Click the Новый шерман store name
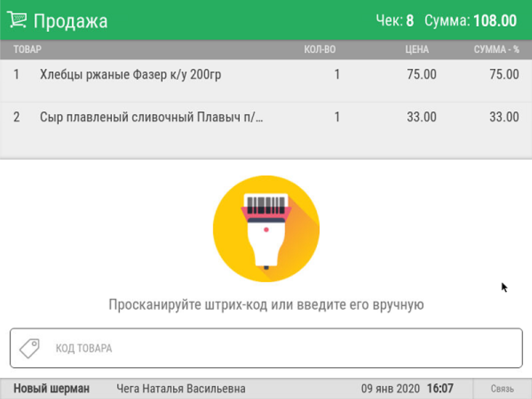532x399 pixels. pyautogui.click(x=51, y=388)
